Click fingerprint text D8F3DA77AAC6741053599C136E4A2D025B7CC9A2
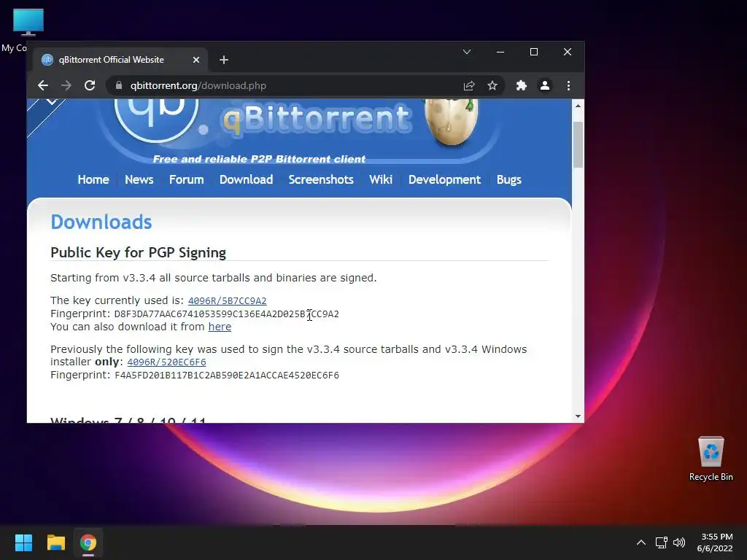 tap(227, 314)
